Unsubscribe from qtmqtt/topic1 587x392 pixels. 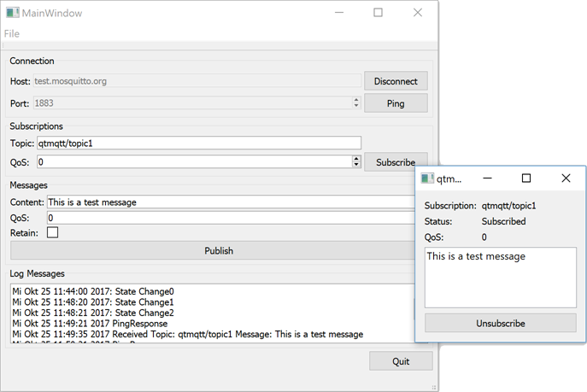click(x=500, y=324)
